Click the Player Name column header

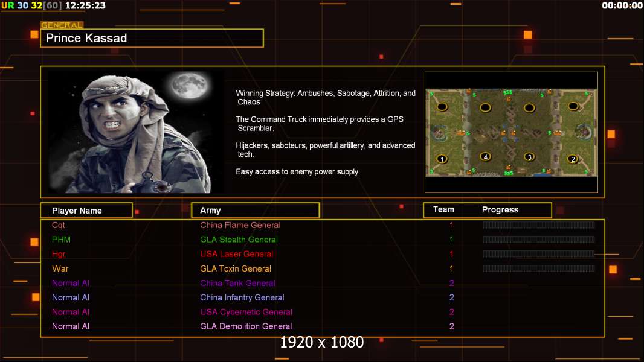point(86,211)
